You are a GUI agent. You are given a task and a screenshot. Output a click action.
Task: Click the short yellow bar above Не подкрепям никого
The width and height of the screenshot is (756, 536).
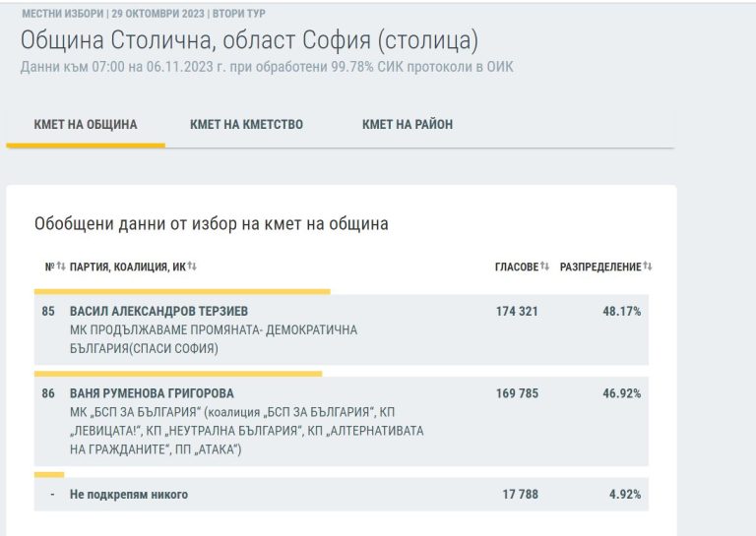coord(49,474)
